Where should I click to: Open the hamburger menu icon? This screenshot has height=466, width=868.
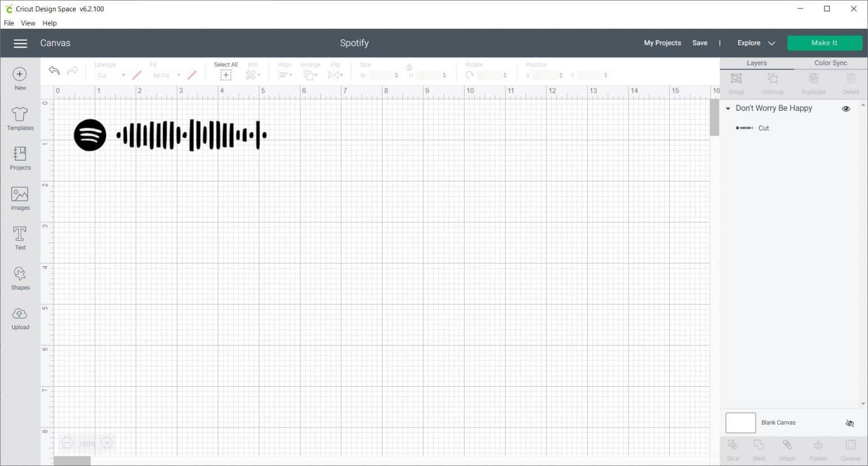click(20, 44)
